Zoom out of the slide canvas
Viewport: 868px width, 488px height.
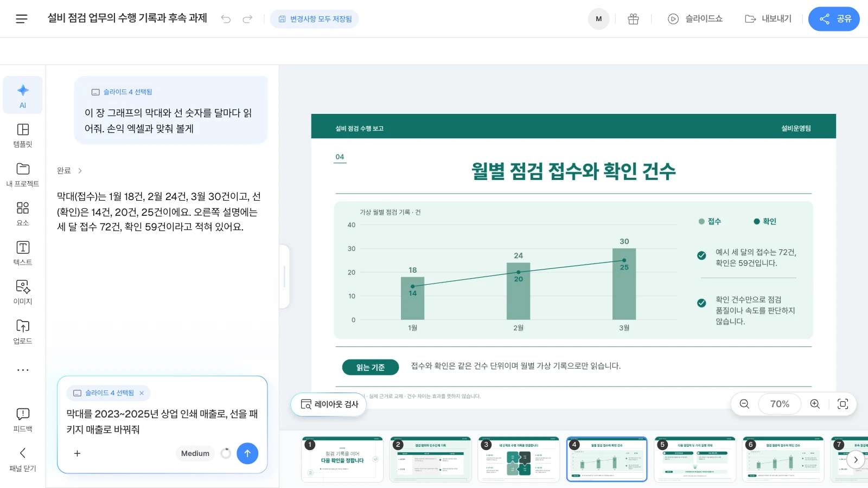(744, 404)
